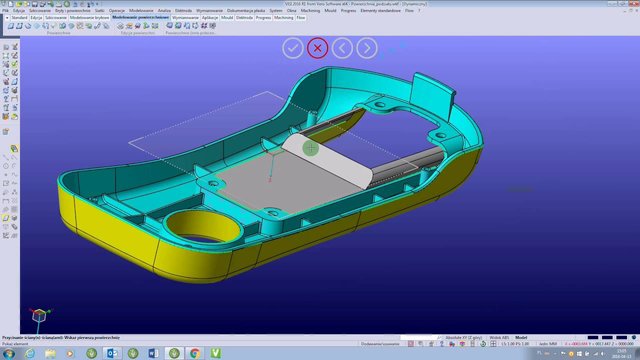This screenshot has width=640, height=360.
Task: Click the Model status bar label
Action: (x=521, y=338)
